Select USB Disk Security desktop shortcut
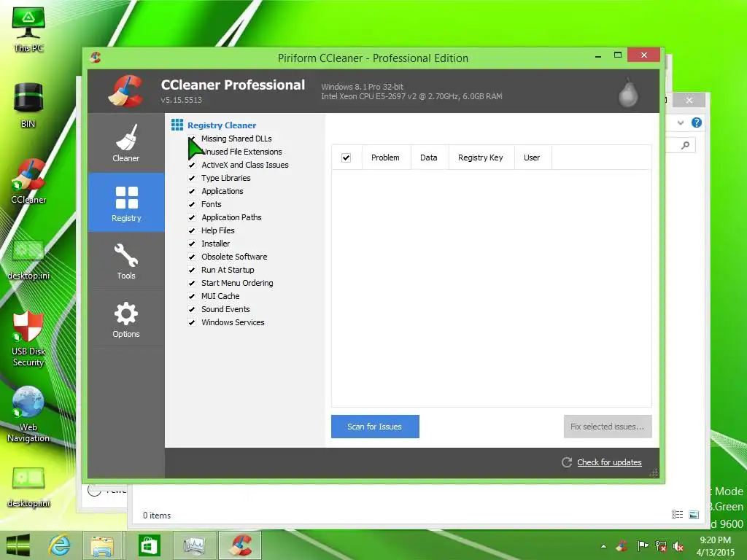The image size is (747, 560). pyautogui.click(x=28, y=338)
